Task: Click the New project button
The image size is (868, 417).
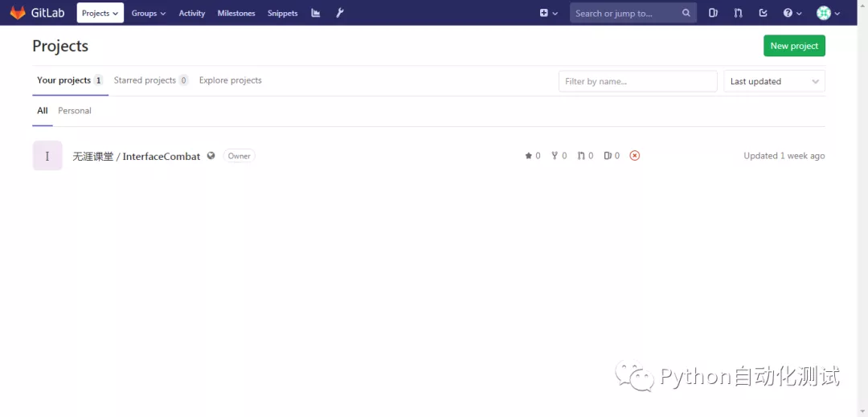Action: tap(794, 46)
